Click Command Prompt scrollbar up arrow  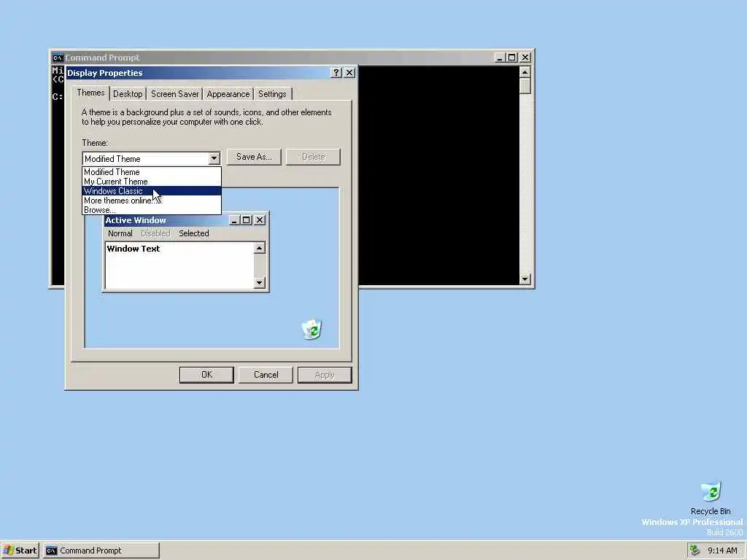click(525, 72)
